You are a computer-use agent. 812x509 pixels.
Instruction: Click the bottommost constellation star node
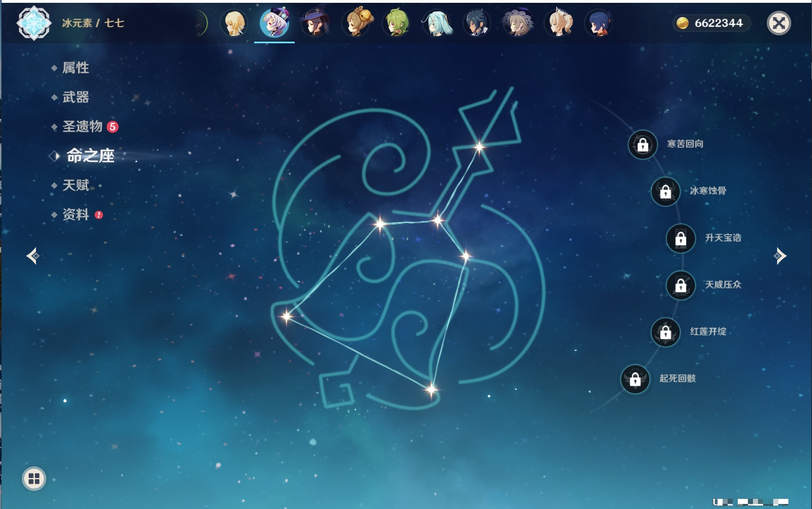[x=431, y=389]
